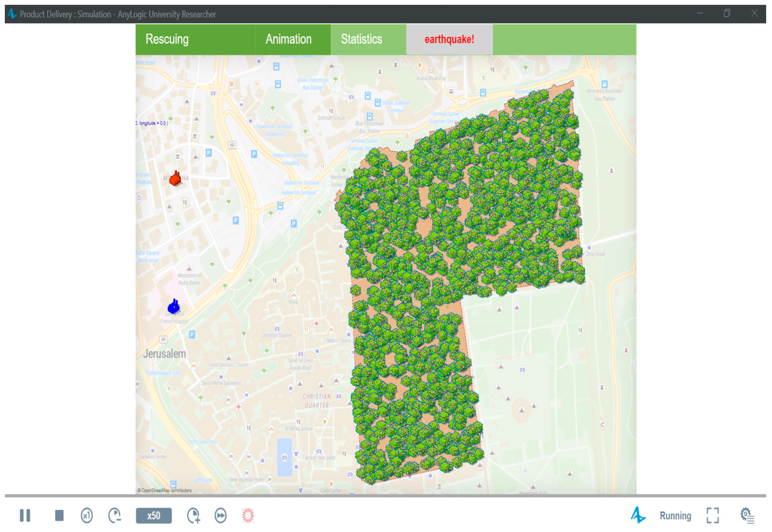
Task: Click the AnyLogic logo in the control bar
Action: click(x=638, y=515)
